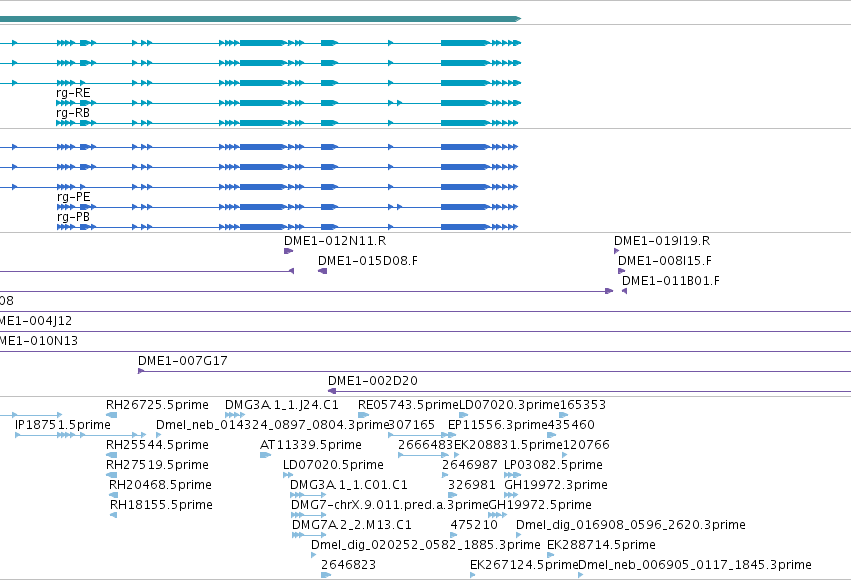The width and height of the screenshot is (851, 580).
Task: Click EST IP18751.5prime label
Action: click(x=63, y=425)
